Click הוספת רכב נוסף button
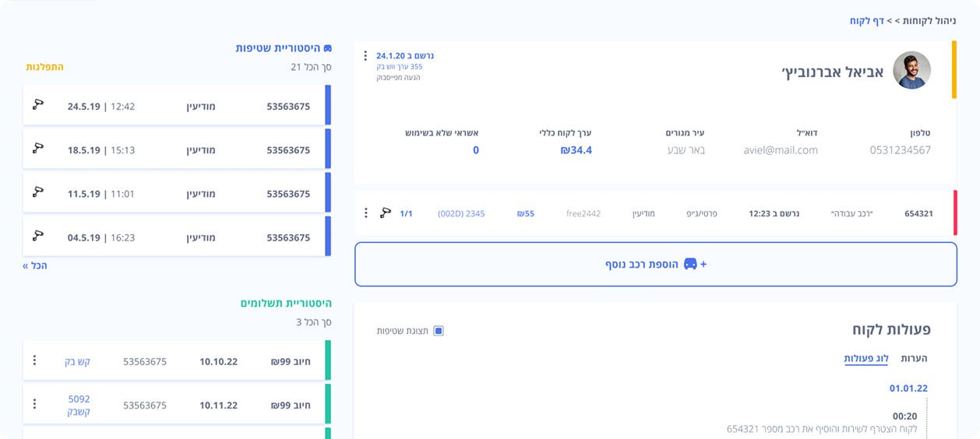This screenshot has height=439, width=980. click(x=656, y=265)
